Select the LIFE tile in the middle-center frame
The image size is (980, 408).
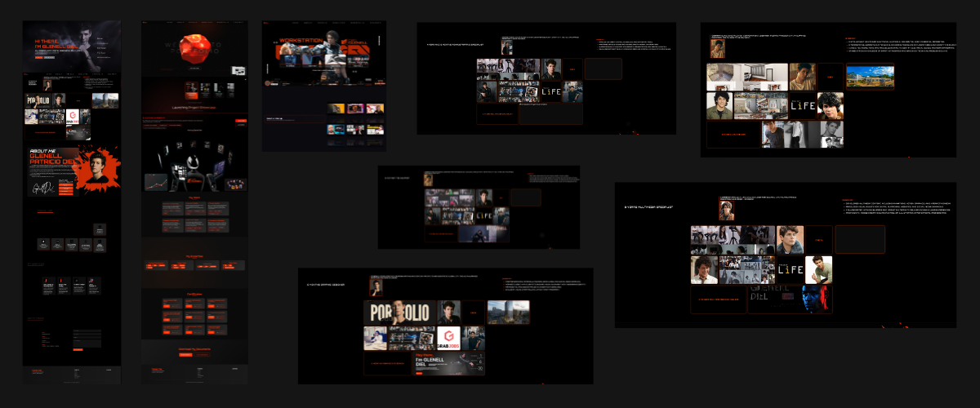484,216
